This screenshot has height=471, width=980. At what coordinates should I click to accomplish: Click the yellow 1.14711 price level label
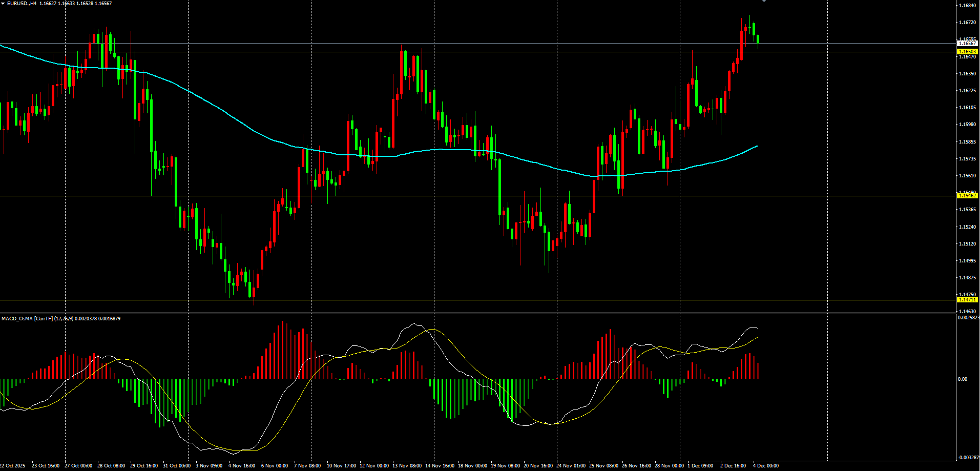pos(967,300)
